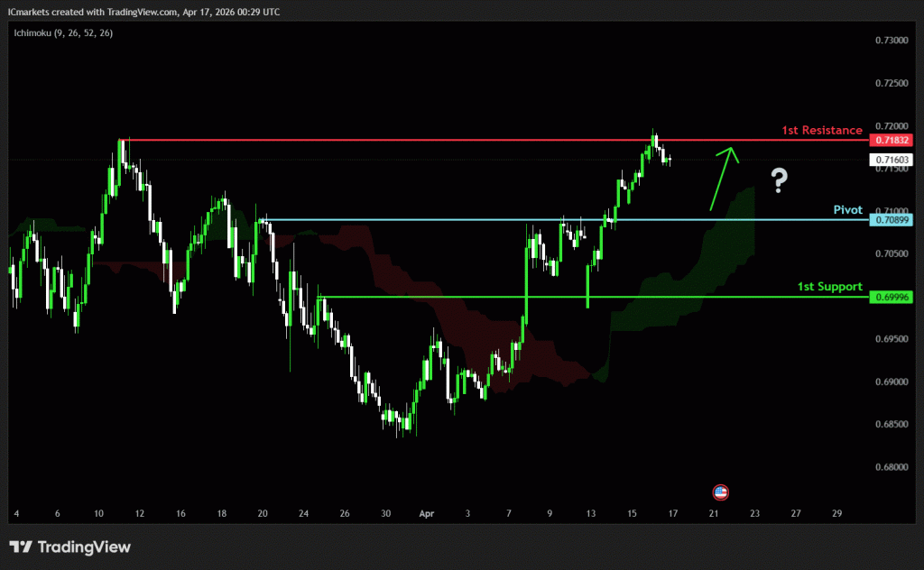Click the red 0.71832 price tag

[x=892, y=141]
